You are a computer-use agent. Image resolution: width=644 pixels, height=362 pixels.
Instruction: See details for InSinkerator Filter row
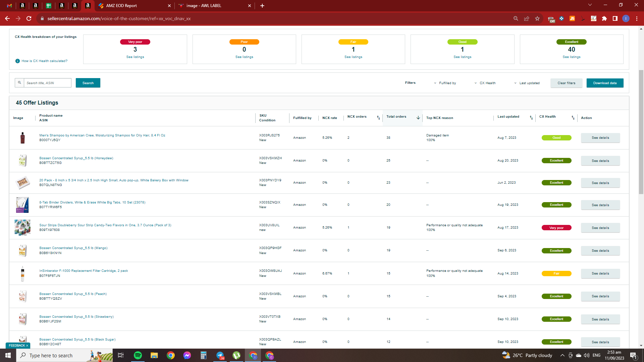600,274
